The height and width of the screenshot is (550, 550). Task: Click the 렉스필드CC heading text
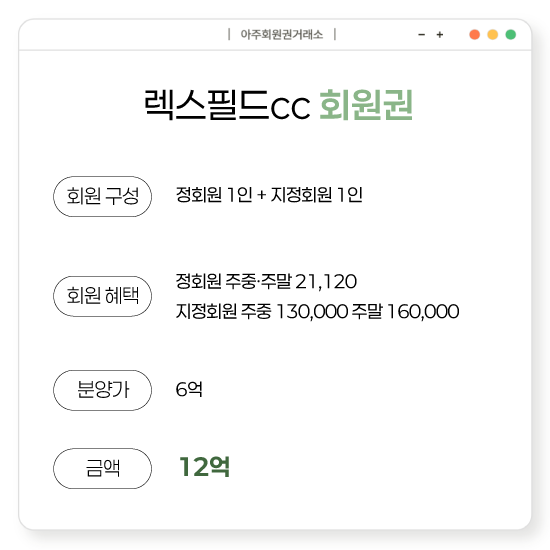[x=227, y=105]
